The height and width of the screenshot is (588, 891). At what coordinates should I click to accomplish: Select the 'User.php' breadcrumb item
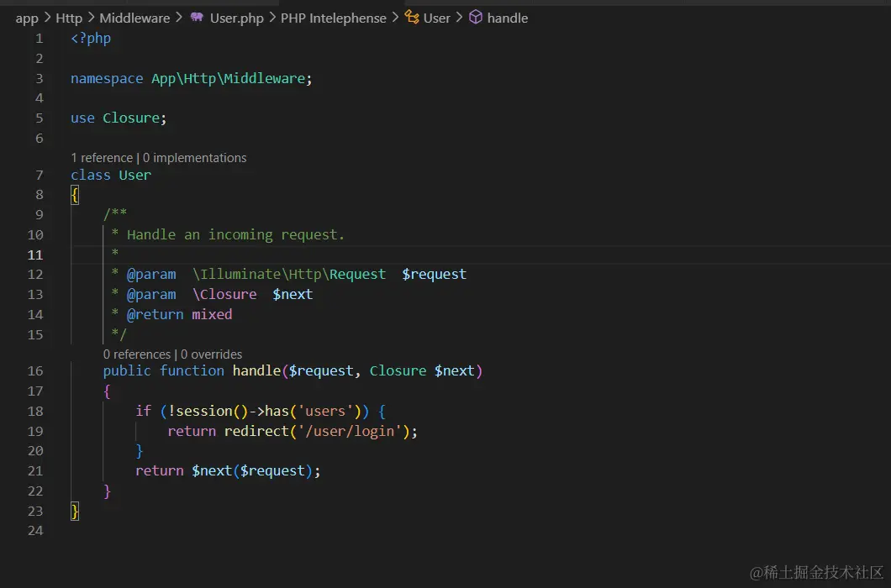[x=237, y=18]
